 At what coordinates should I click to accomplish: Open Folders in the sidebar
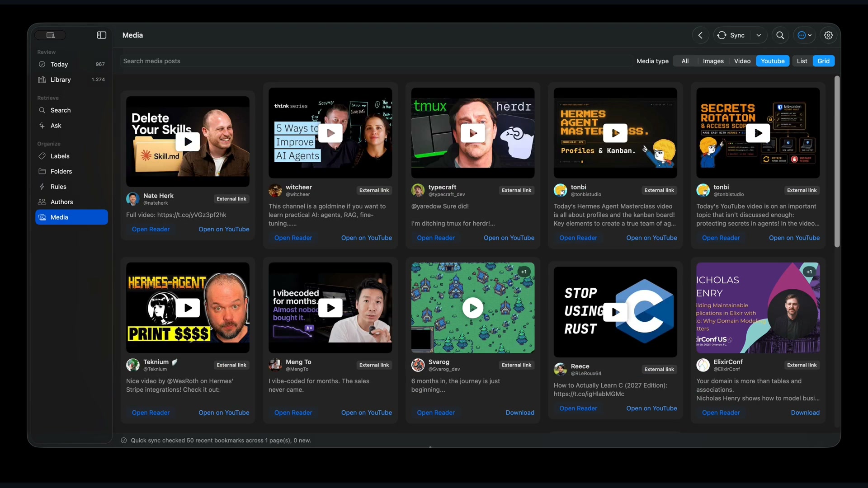71,172
